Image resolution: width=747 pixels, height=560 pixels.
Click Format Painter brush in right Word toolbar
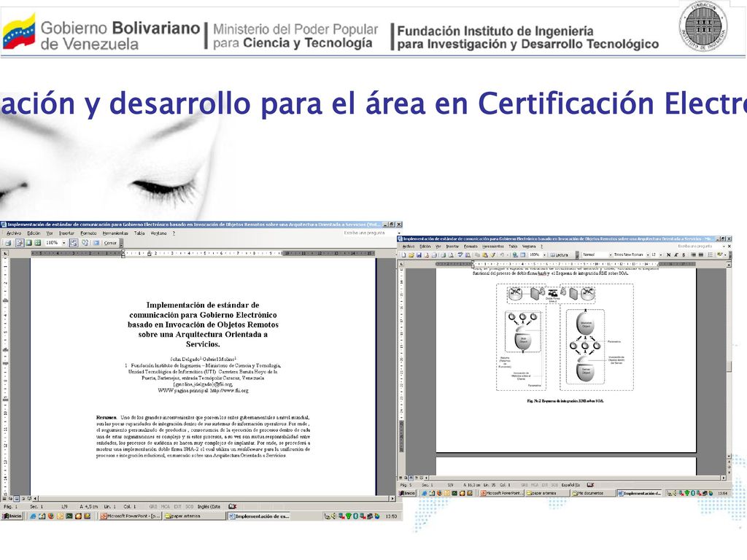(x=492, y=254)
